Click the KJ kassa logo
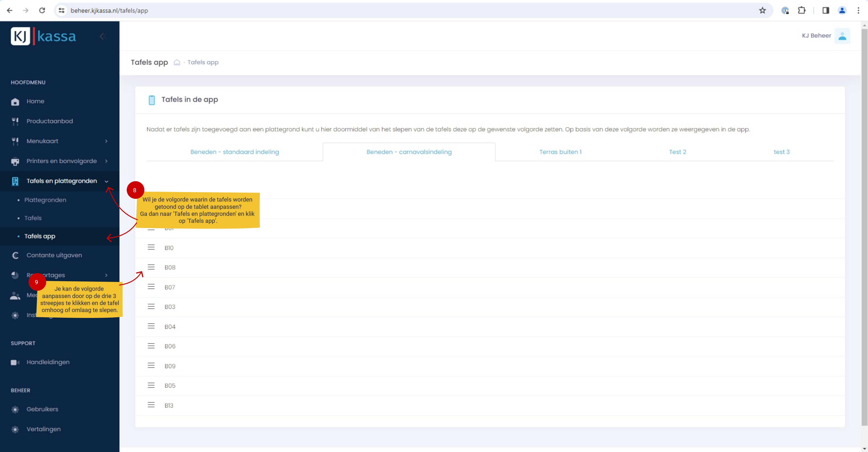 click(43, 36)
